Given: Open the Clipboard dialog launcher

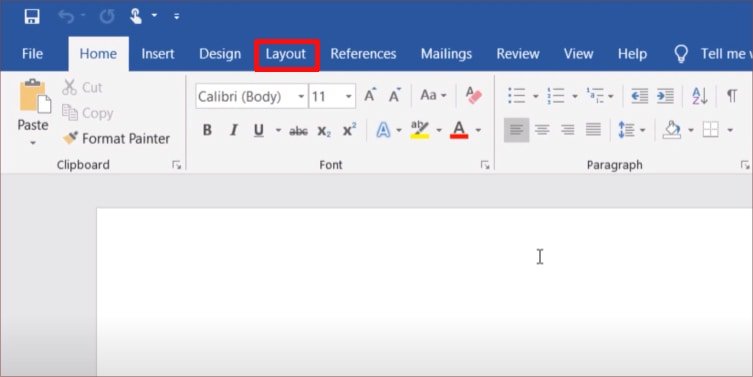Looking at the screenshot, I should pyautogui.click(x=177, y=165).
